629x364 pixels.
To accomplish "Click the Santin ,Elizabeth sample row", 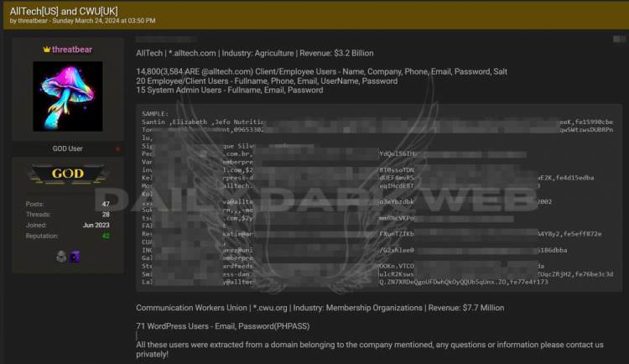I will point(377,122).
